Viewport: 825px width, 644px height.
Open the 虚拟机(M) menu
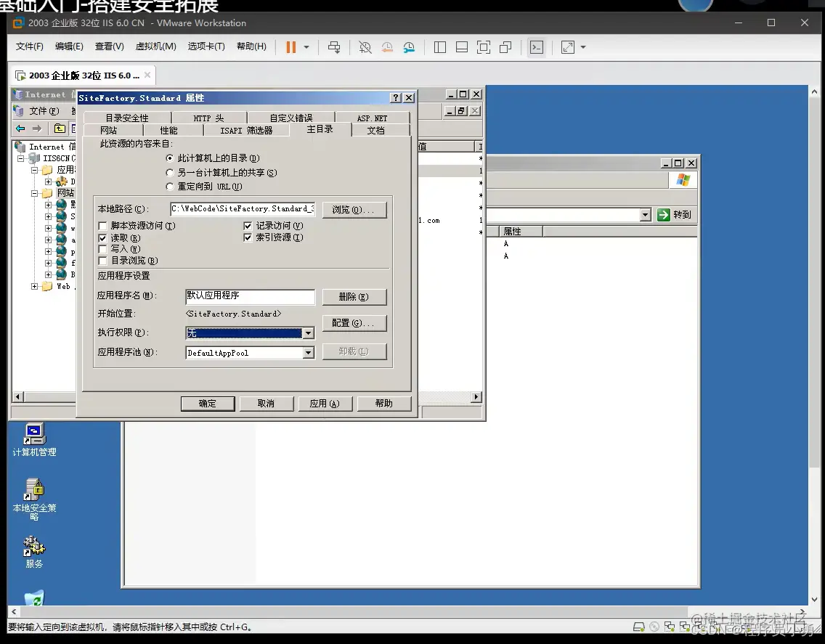155,46
